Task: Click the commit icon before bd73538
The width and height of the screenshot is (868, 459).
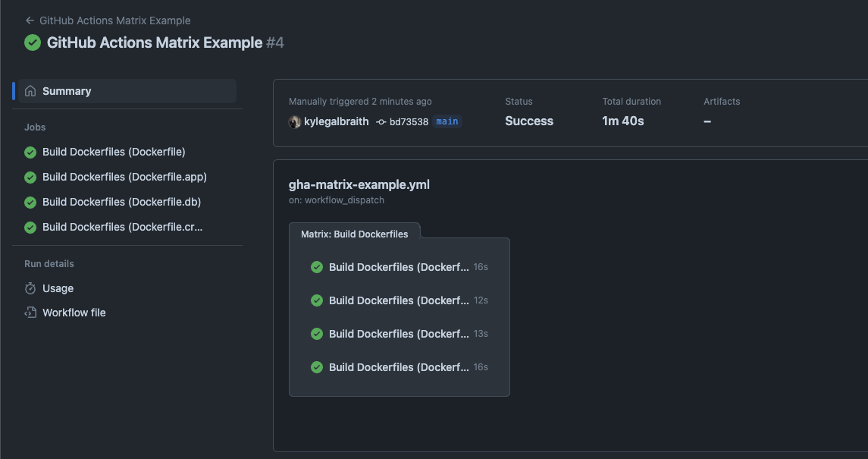Action: (x=381, y=121)
